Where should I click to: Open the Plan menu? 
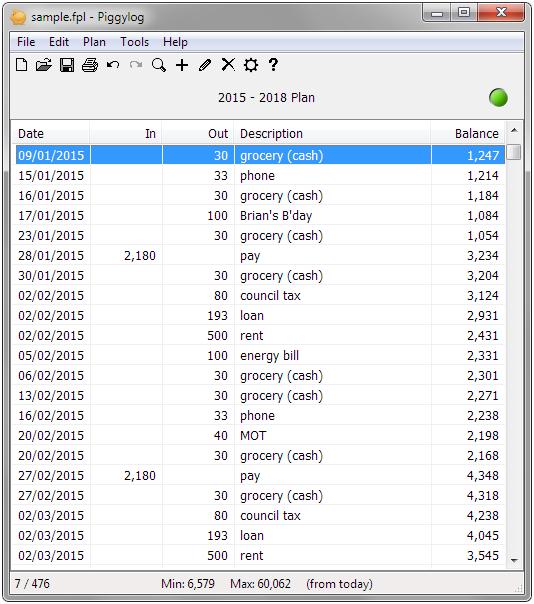pos(94,42)
